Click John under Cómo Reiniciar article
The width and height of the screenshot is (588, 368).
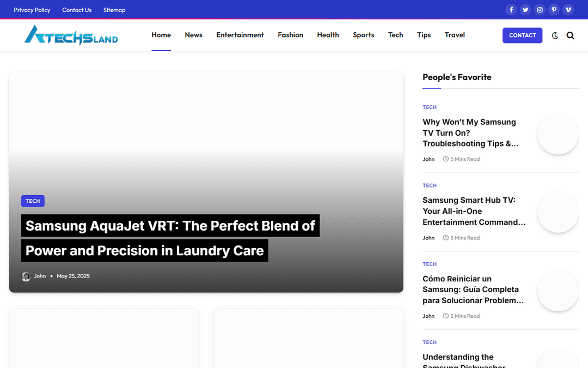click(x=428, y=316)
